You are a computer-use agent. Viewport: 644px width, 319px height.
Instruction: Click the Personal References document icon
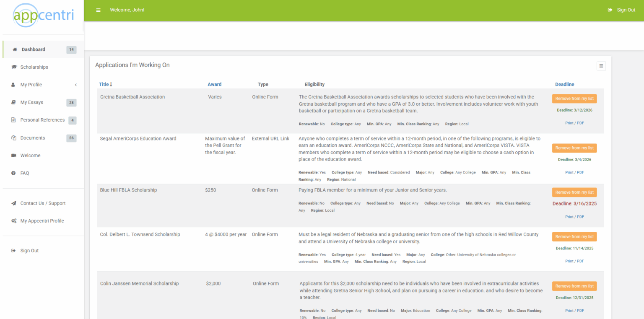click(x=14, y=120)
